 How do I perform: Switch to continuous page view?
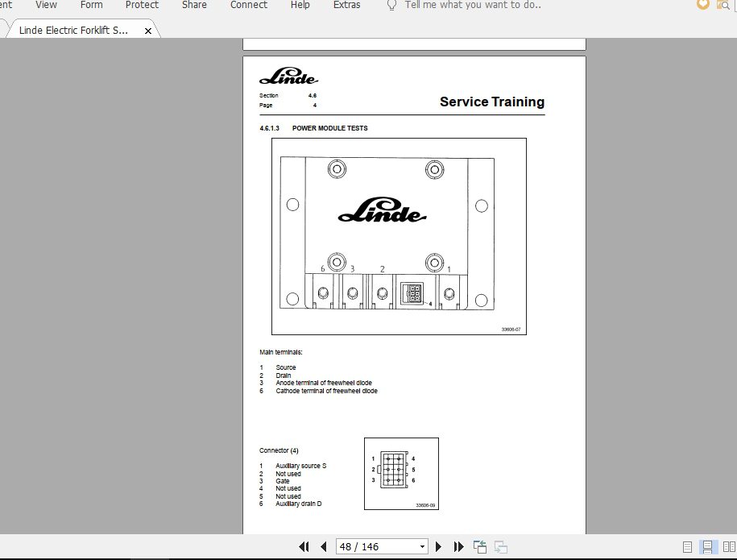click(707, 547)
